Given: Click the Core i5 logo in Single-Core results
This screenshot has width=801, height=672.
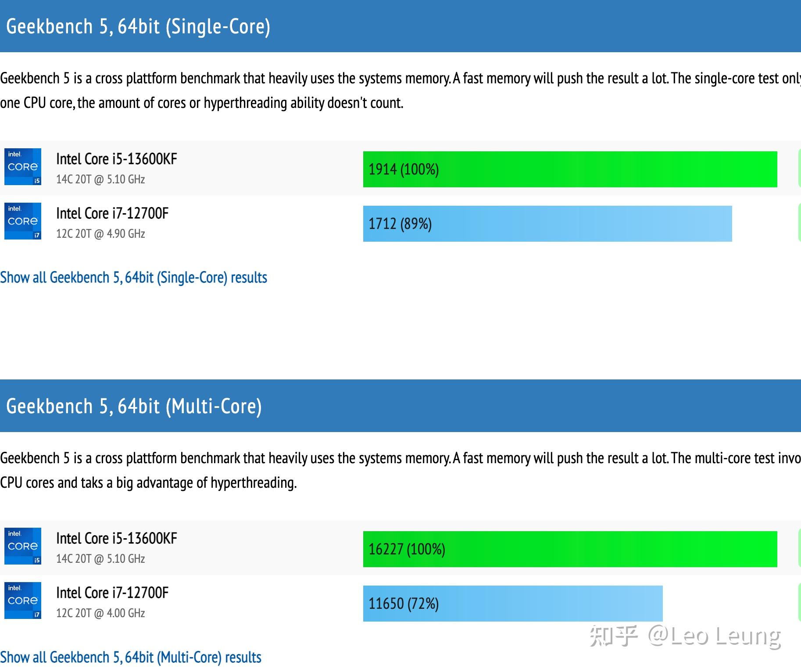Looking at the screenshot, I should pos(23,167).
